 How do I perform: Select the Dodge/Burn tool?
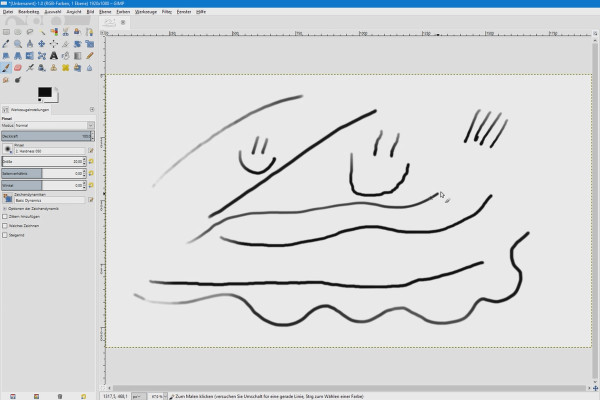click(18, 80)
